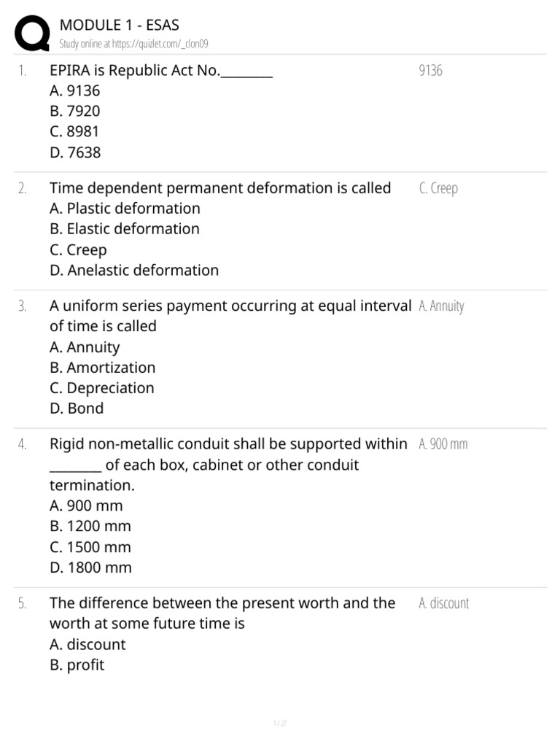
Task: Choose option B. profit
Action: coord(77,665)
